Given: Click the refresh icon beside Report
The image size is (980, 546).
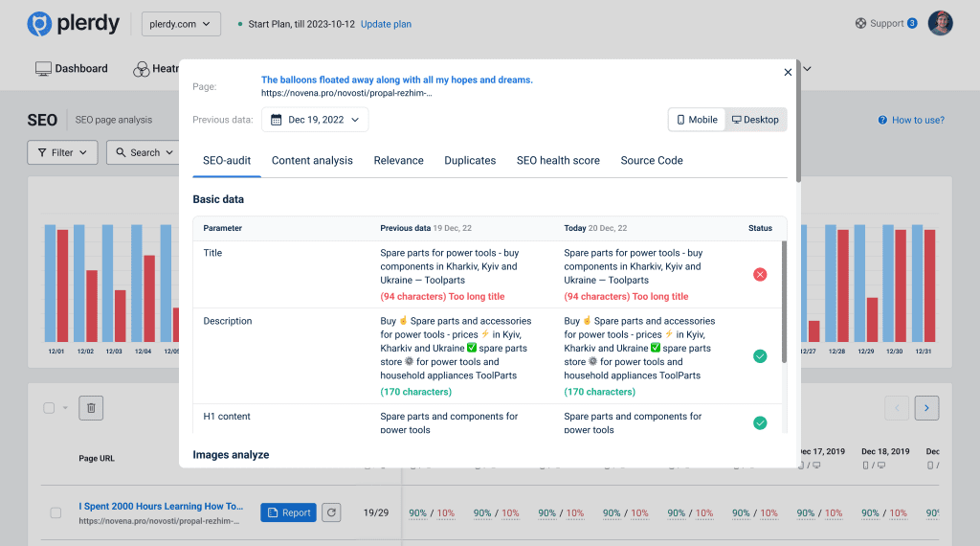Looking at the screenshot, I should tap(330, 512).
